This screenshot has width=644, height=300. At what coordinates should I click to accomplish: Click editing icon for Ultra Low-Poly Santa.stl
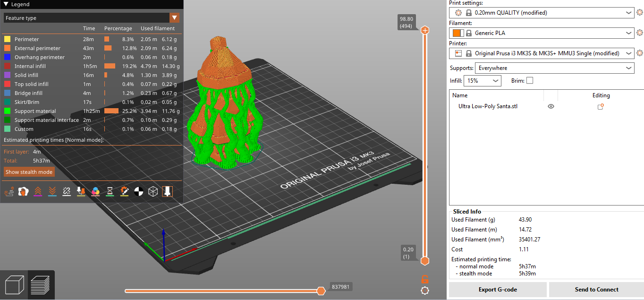click(x=601, y=107)
